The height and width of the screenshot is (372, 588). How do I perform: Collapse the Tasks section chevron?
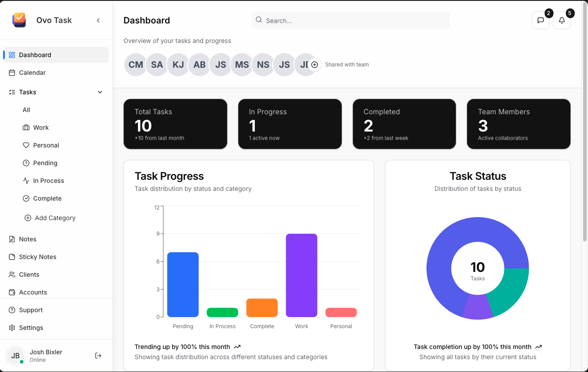point(100,92)
